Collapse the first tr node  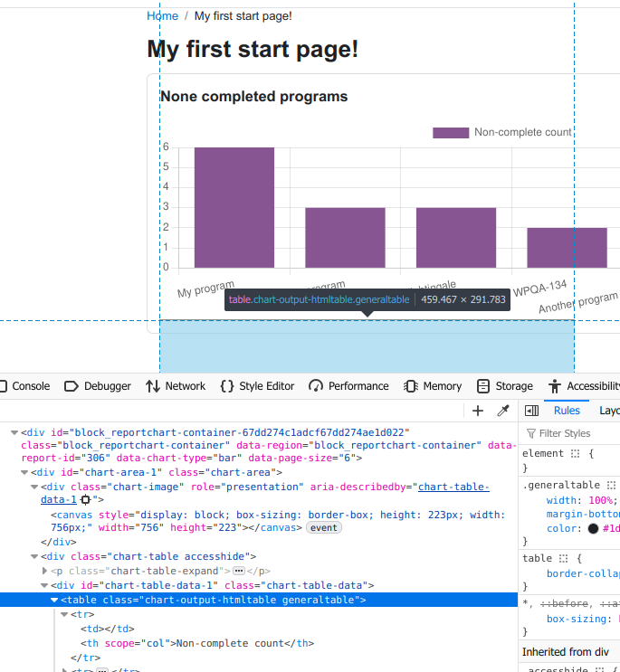[x=64, y=615]
